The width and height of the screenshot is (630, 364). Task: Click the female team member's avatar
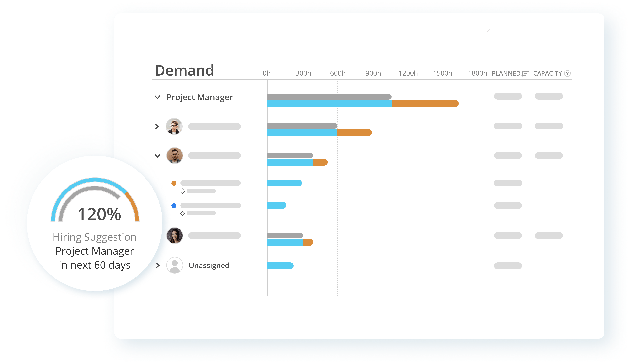click(175, 236)
